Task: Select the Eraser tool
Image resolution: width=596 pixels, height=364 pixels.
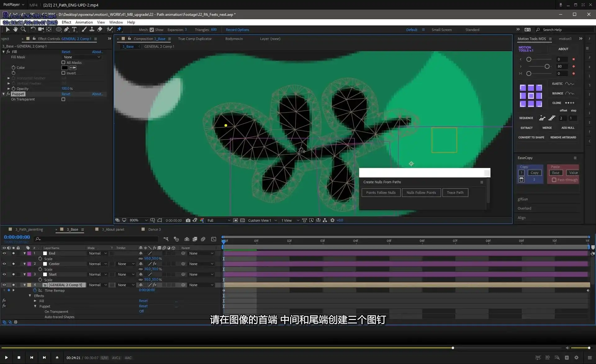Action: click(x=100, y=29)
